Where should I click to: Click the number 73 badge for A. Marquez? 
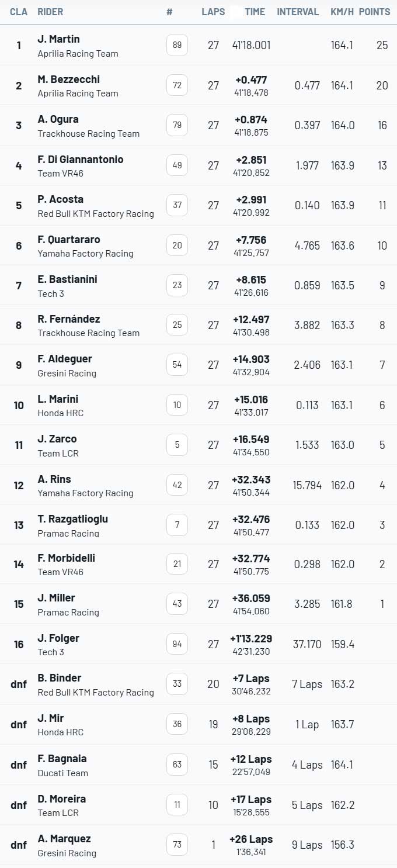tap(177, 845)
